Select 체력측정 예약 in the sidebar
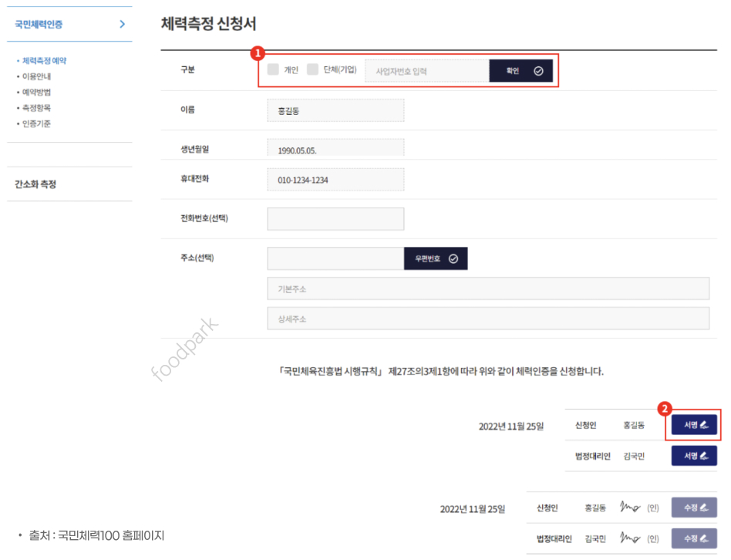Image resolution: width=731 pixels, height=560 pixels. click(x=42, y=60)
